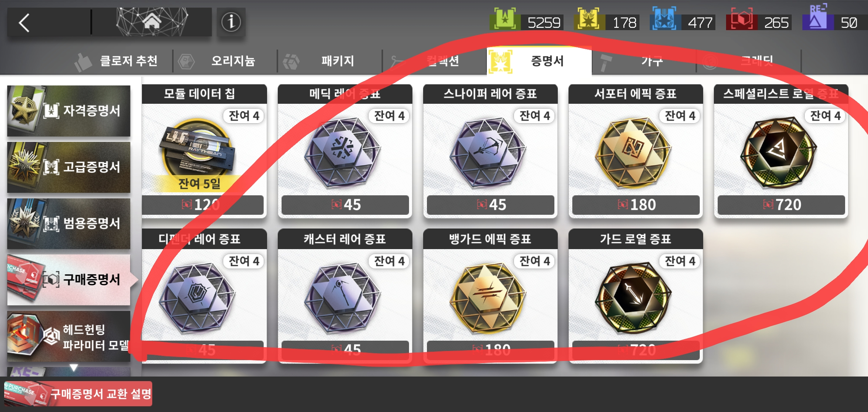Go to home via house icon
The width and height of the screenshot is (868, 412).
coord(152,22)
